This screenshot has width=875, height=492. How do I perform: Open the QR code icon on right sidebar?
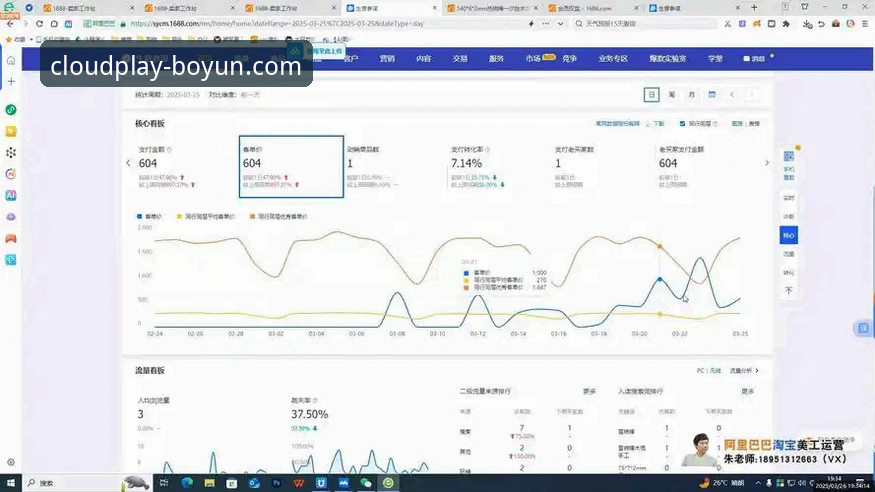[x=789, y=156]
